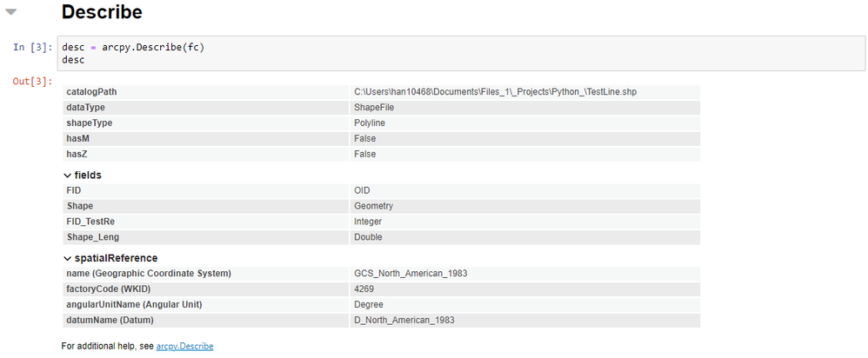Select the hasM property row label
Viewport: 868px width, 358px height.
tap(77, 139)
